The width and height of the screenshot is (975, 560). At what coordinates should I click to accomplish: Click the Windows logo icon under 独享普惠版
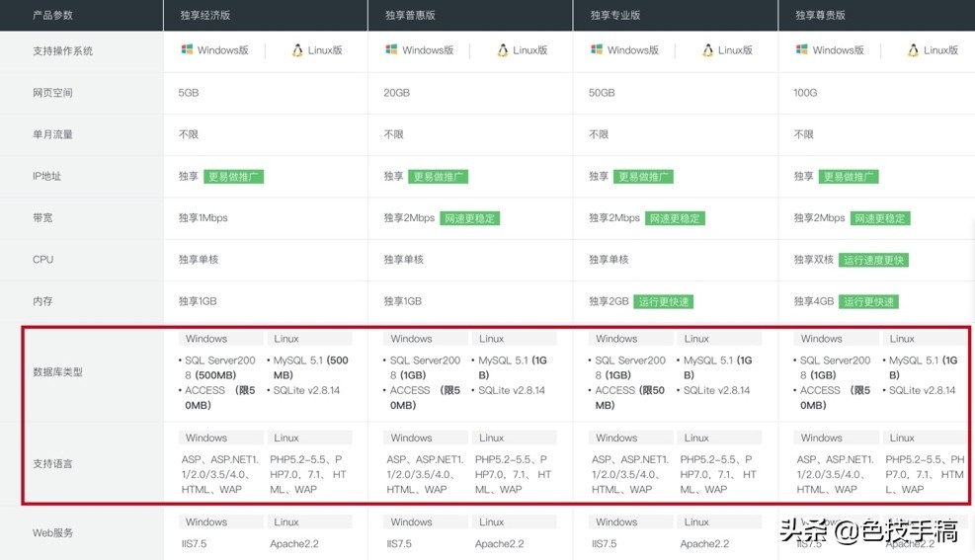[x=391, y=49]
